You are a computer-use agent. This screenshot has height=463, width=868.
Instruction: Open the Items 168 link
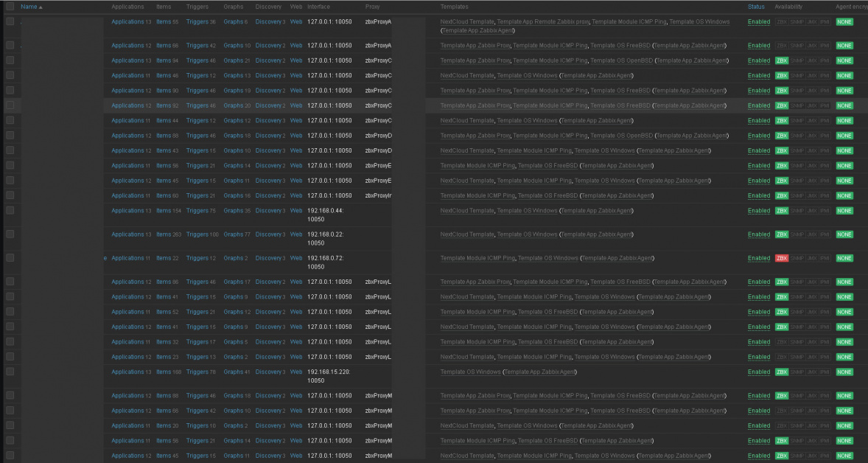click(169, 372)
